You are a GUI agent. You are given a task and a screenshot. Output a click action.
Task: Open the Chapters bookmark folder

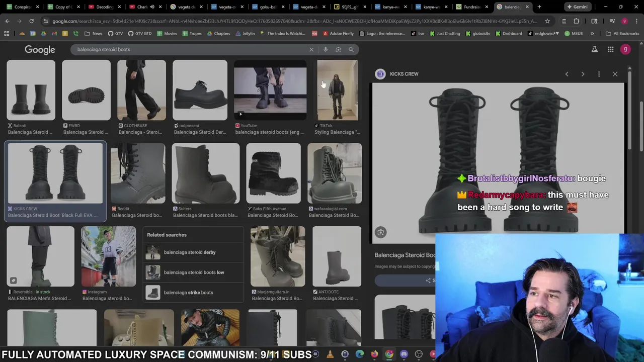coord(218,34)
